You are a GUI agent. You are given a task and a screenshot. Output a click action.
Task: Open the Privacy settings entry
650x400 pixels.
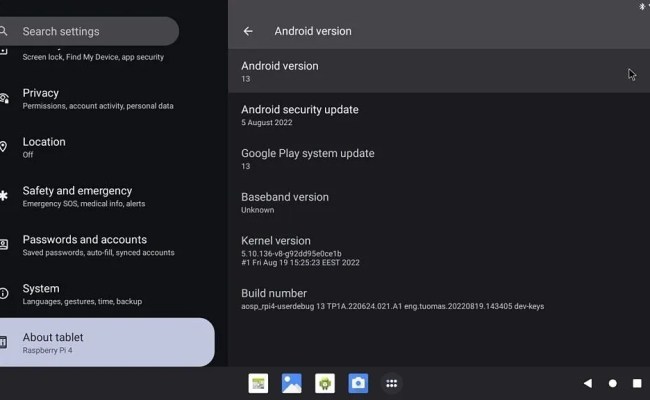click(107, 99)
